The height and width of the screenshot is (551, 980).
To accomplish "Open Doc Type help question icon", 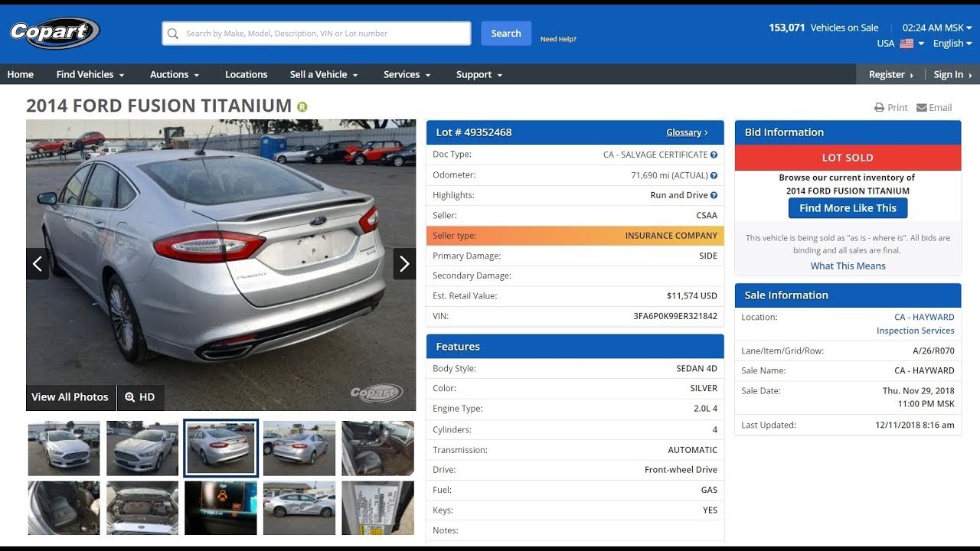I will [x=714, y=155].
